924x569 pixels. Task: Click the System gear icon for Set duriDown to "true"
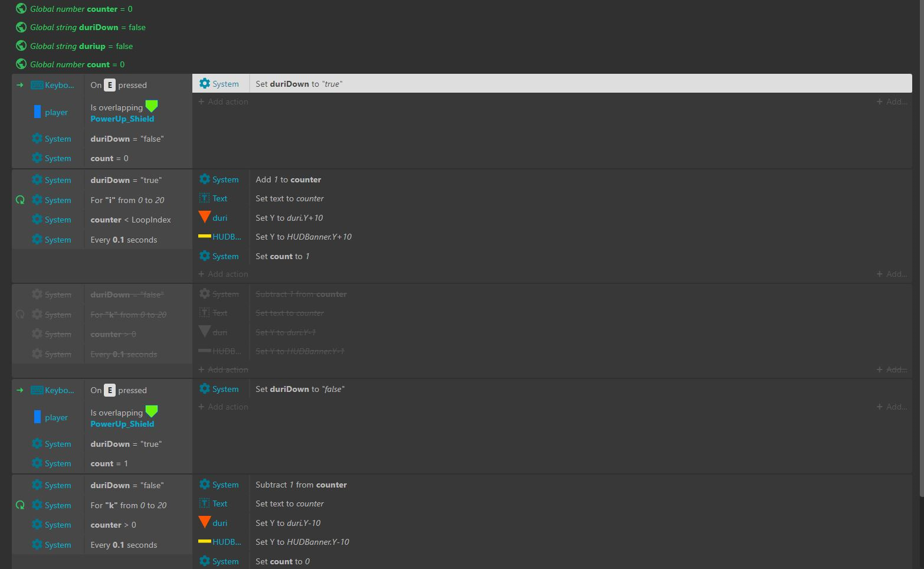205,84
